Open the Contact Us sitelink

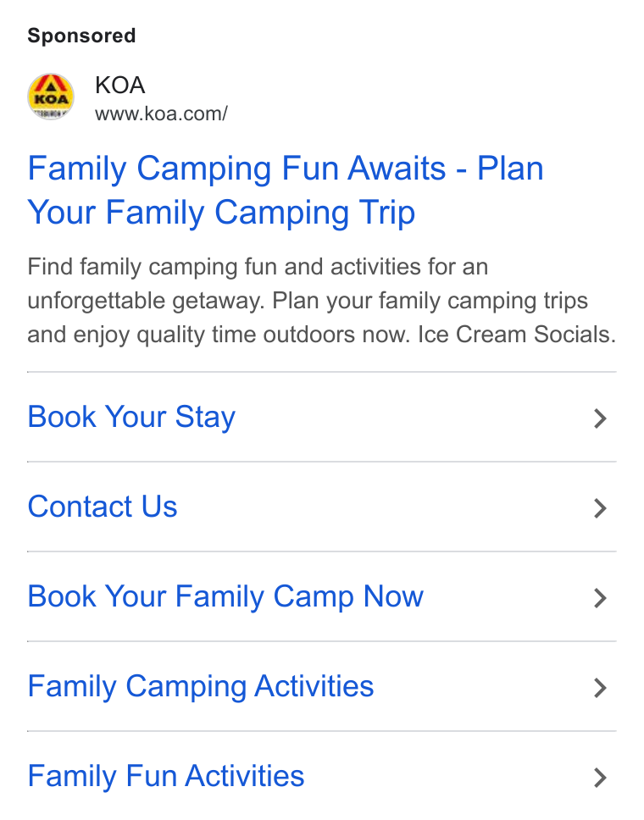103,507
